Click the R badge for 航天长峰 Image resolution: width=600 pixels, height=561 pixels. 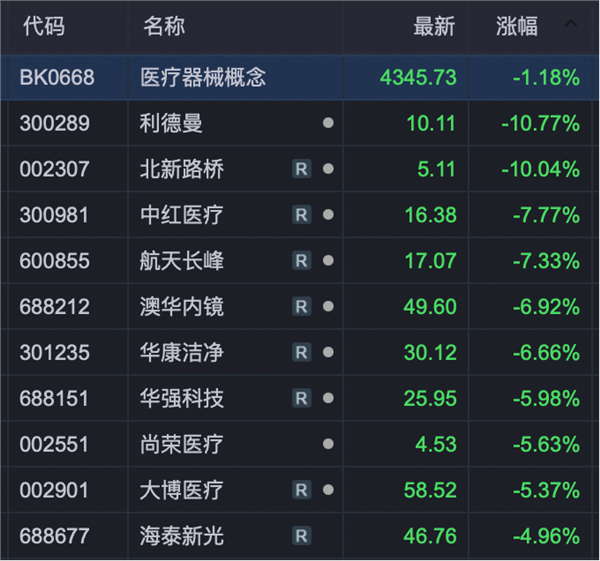(302, 261)
